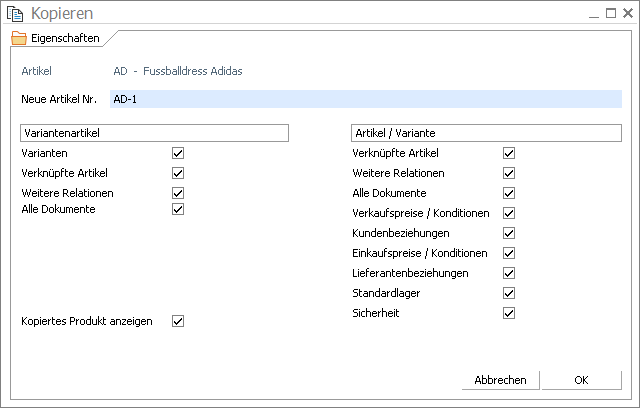Image resolution: width=640 pixels, height=408 pixels.
Task: Confirm copy with the OK button
Action: 581,380
